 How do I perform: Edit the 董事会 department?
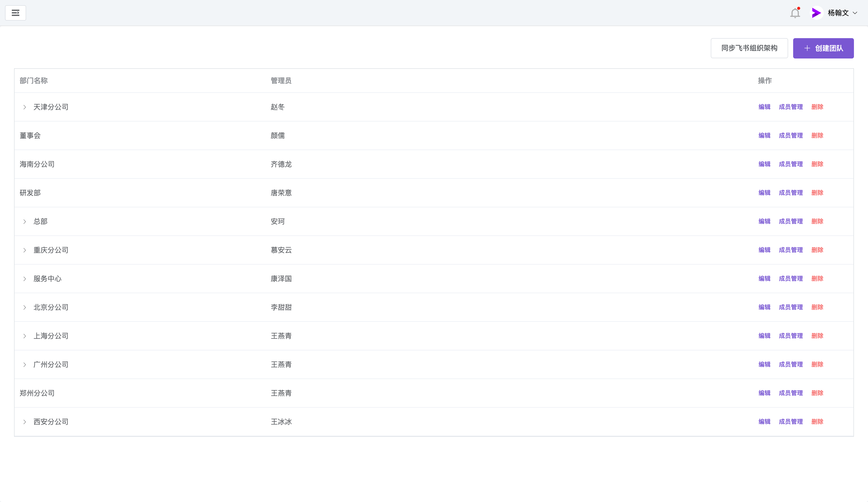[x=764, y=135]
